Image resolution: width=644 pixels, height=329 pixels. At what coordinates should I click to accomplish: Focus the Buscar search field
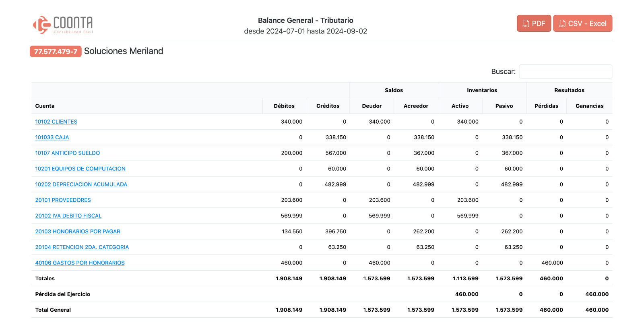coord(565,72)
